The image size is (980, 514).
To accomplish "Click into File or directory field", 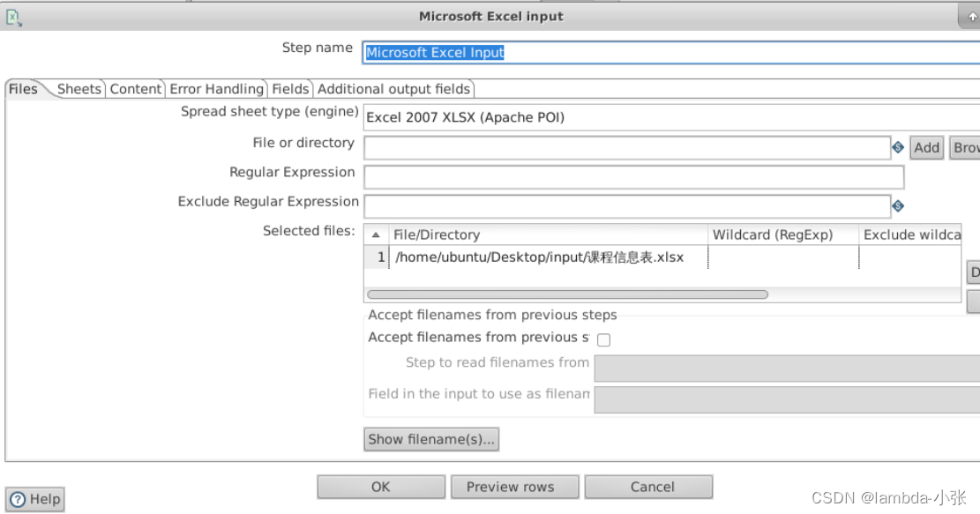I will (627, 148).
